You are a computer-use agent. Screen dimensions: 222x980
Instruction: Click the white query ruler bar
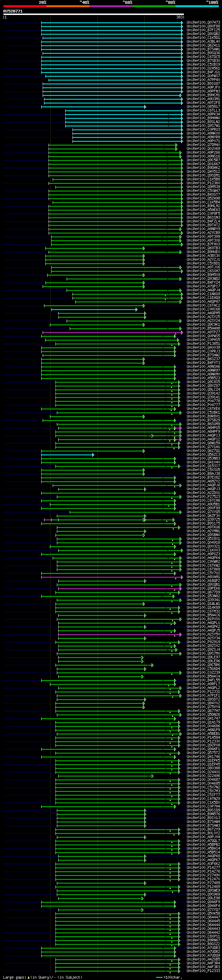tap(93, 15)
